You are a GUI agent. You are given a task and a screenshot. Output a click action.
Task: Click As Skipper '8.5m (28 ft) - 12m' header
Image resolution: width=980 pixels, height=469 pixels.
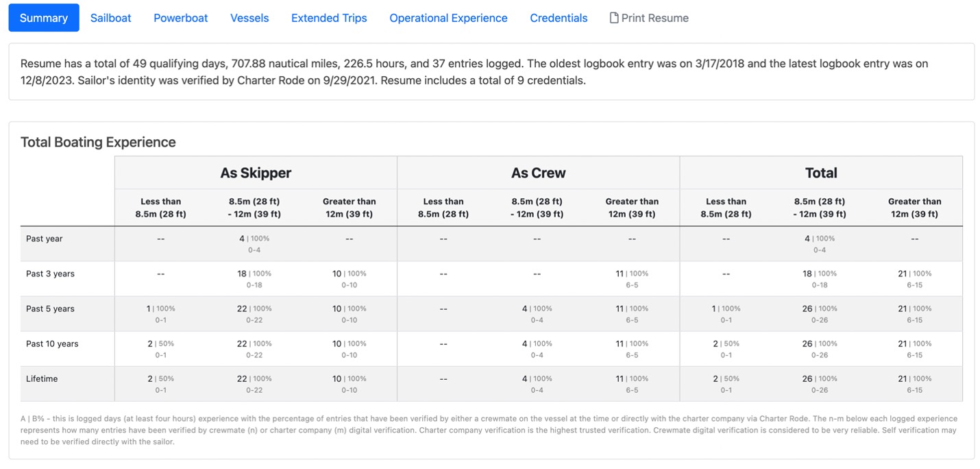(254, 208)
